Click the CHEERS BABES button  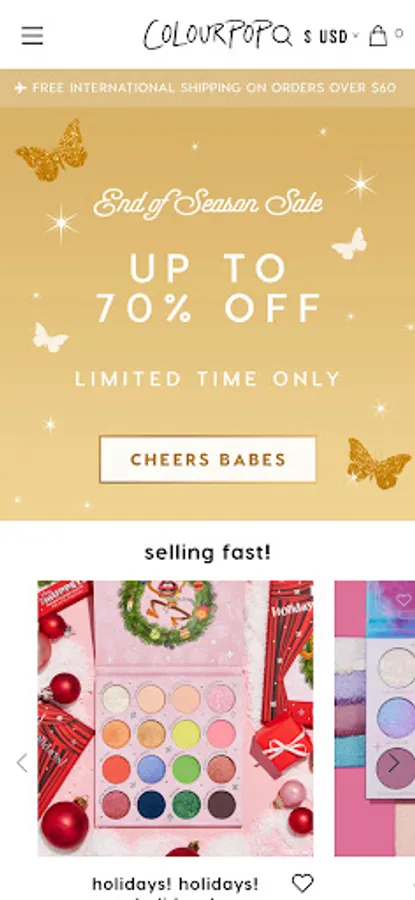[208, 459]
